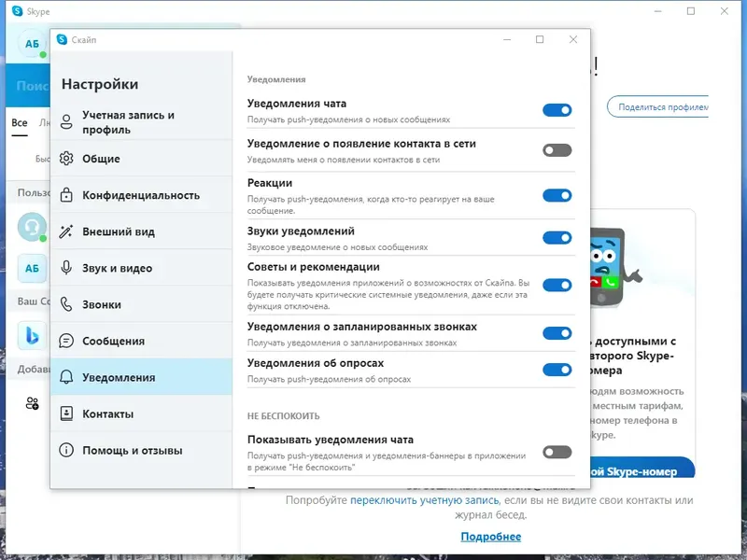
Task: Open Sound and Video settings via microphone icon
Action: click(x=66, y=268)
